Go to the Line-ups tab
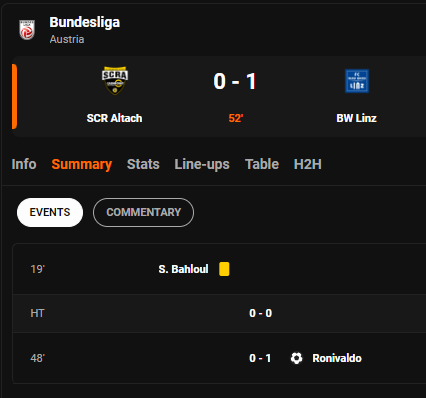 point(202,164)
